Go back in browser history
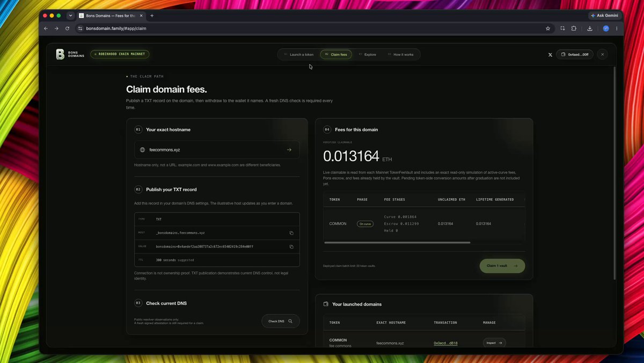The image size is (644, 363). click(x=46, y=28)
